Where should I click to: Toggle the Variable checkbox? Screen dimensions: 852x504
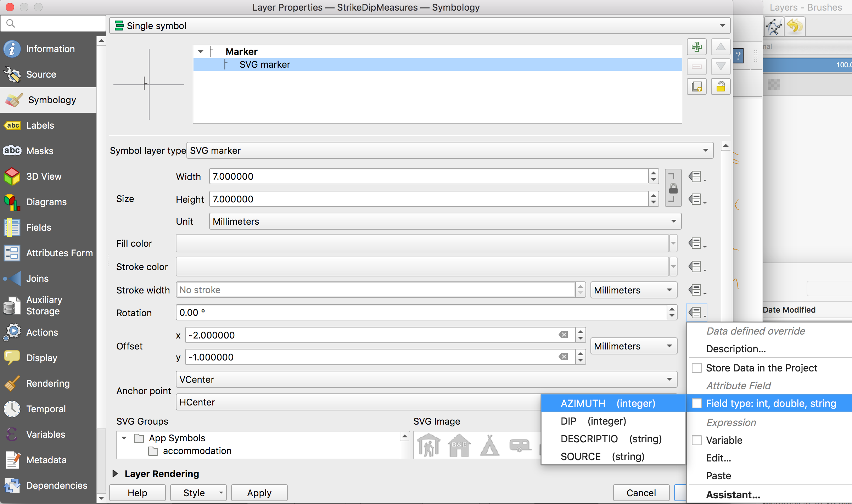pos(697,440)
